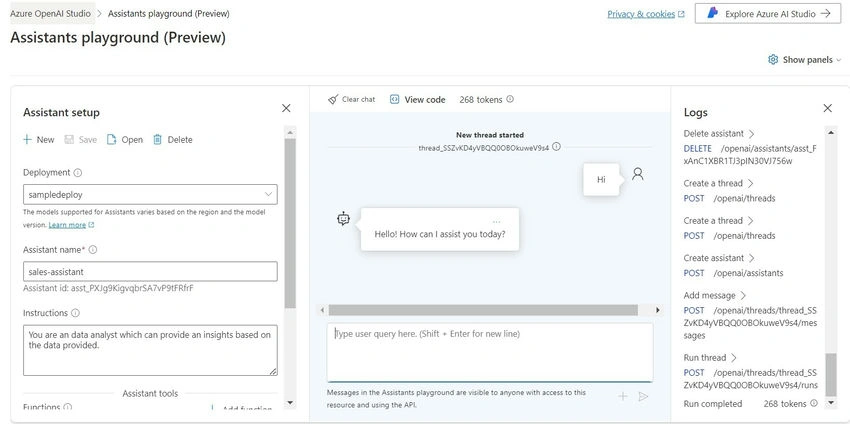Close the Assistant setup panel
The height and width of the screenshot is (424, 850).
click(286, 108)
